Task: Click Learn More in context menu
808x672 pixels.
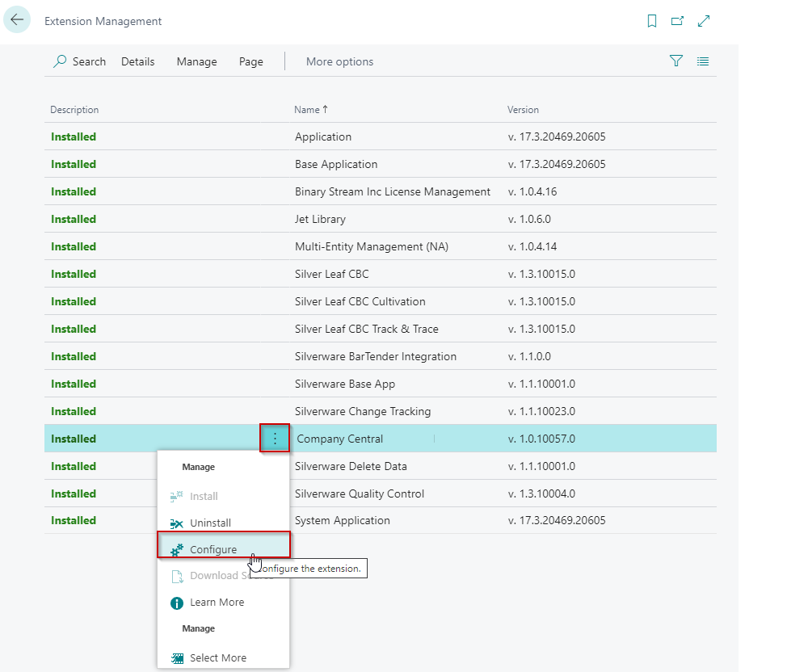Action: point(217,603)
